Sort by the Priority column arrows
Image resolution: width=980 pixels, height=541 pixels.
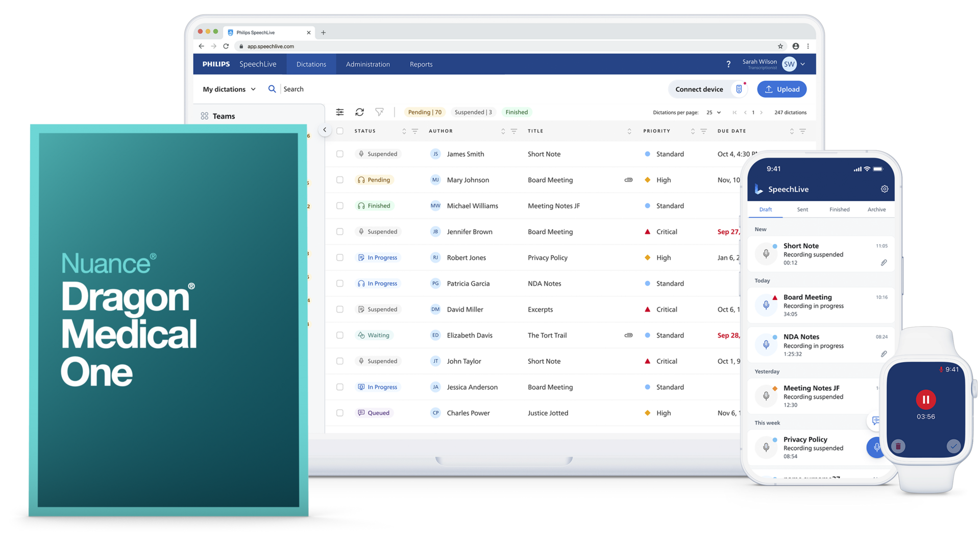[693, 131]
